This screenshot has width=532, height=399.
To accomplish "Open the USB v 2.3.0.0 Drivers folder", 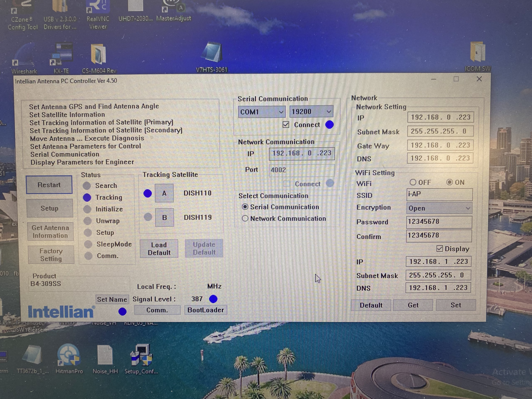I will 60,15.
